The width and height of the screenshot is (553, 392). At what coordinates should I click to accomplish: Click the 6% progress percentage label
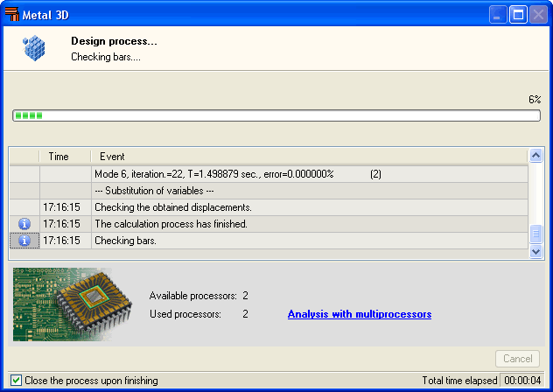[x=535, y=100]
